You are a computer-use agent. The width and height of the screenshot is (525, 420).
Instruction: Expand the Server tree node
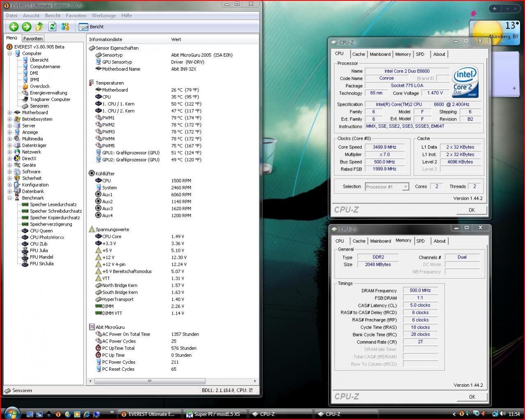(9, 126)
